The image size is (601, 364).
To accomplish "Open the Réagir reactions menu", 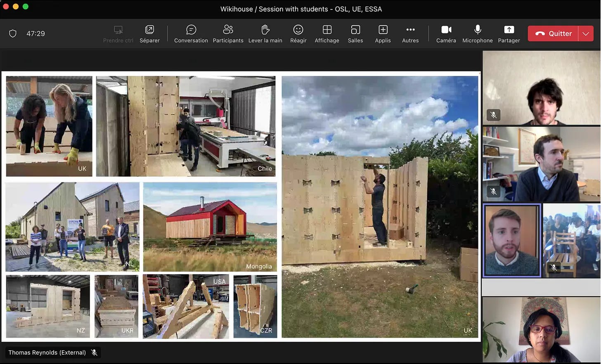I will pos(298,34).
